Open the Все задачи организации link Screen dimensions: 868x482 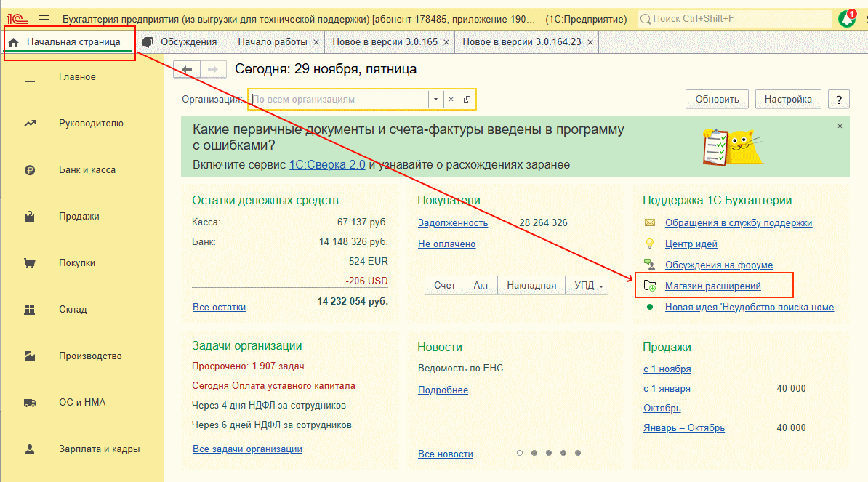(247, 449)
